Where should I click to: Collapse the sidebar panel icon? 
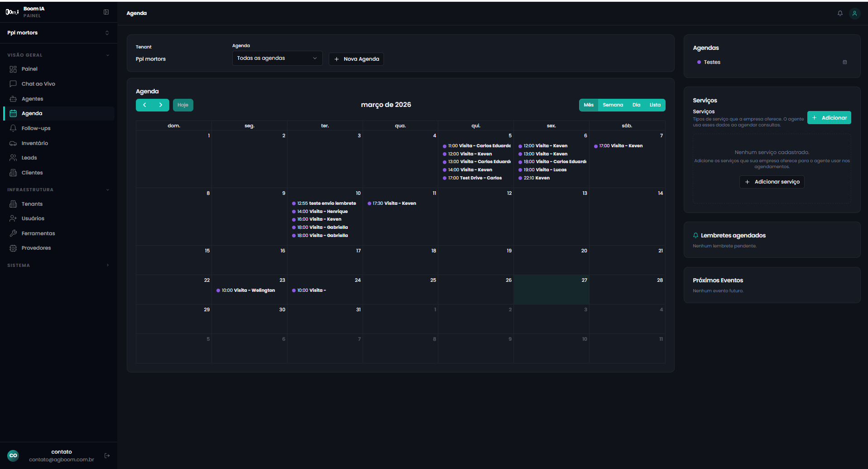pyautogui.click(x=106, y=12)
